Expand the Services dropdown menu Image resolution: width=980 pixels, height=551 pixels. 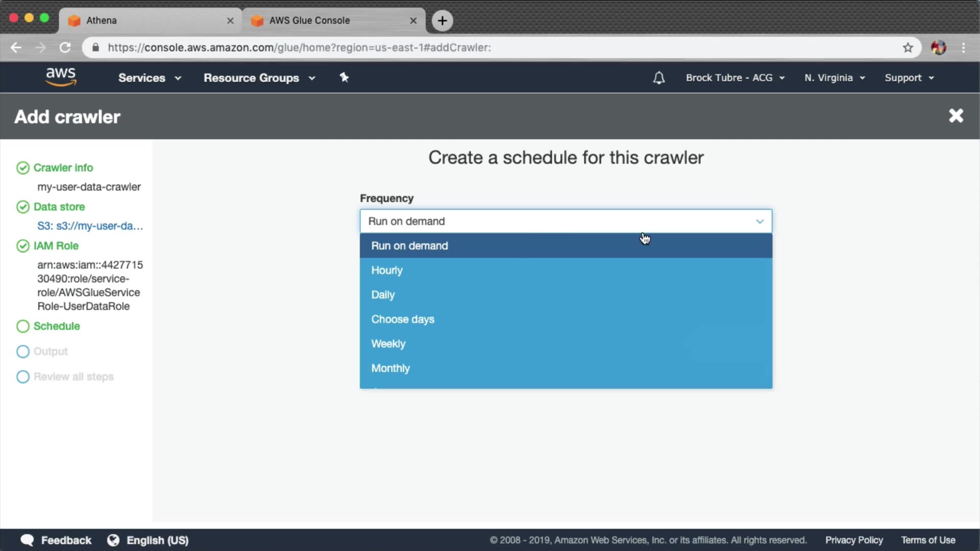[x=149, y=78]
